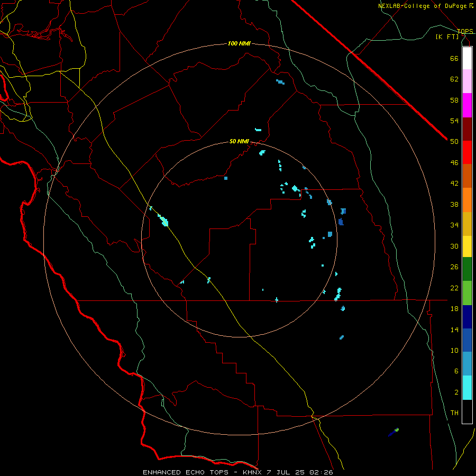Click the "38" legend value
Screen dimensions: 476x476
[x=454, y=204]
